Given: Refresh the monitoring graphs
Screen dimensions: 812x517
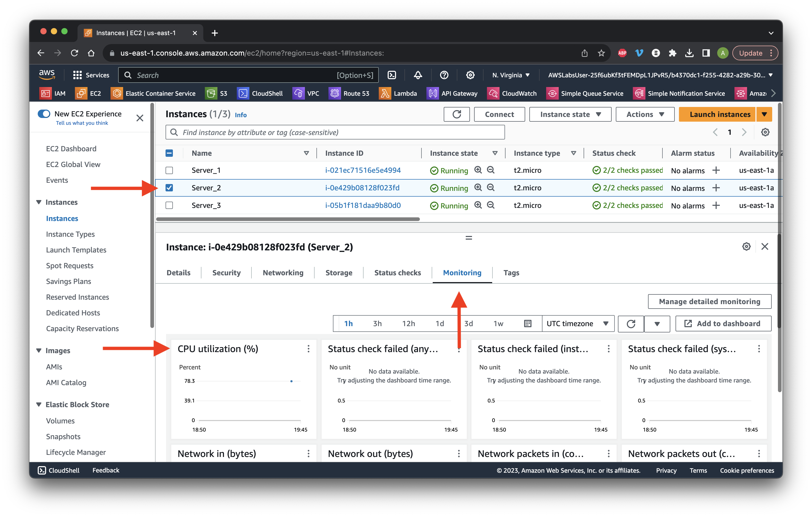Looking at the screenshot, I should point(630,324).
